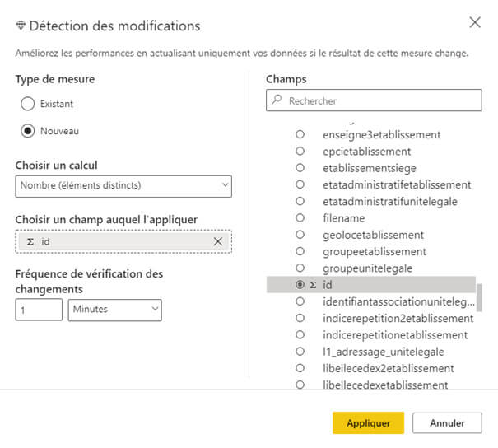Viewport: 498px width, 448px height.
Task: Choose the l1_adressage_unitelegale field radio
Action: [x=300, y=352]
